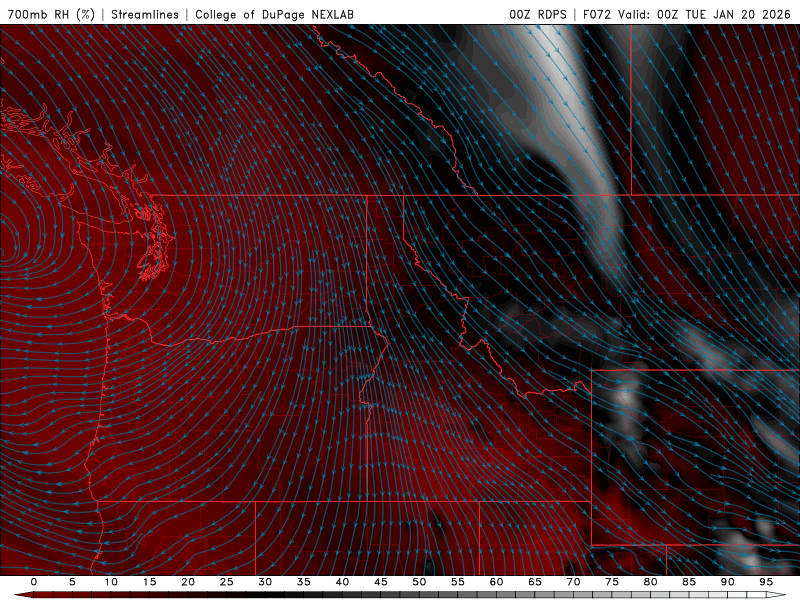Viewport: 800px width, 600px height.
Task: Click the 70 value on color scale
Action: click(573, 582)
